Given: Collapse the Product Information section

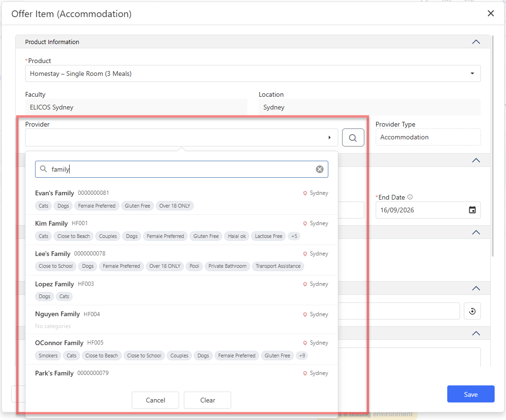Looking at the screenshot, I should 476,42.
